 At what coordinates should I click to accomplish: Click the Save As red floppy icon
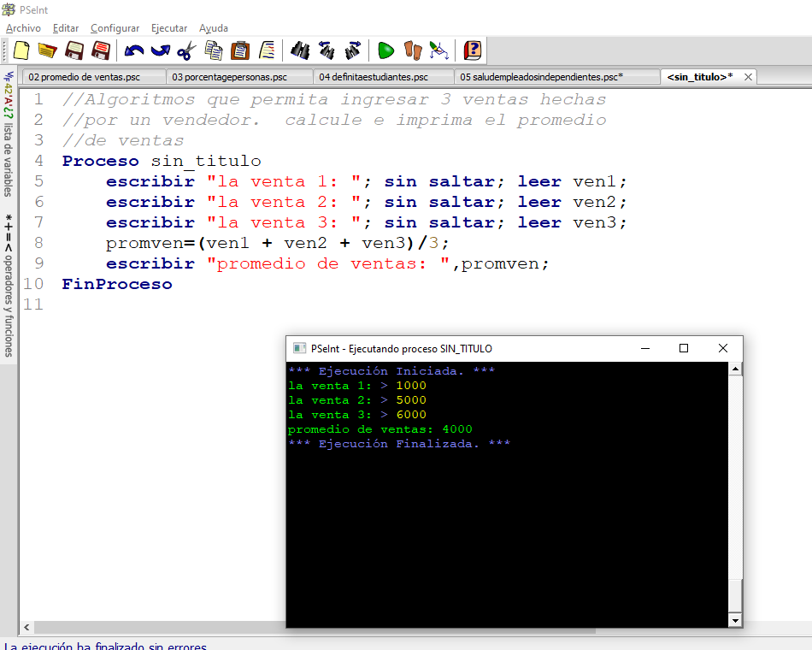pyautogui.click(x=101, y=50)
